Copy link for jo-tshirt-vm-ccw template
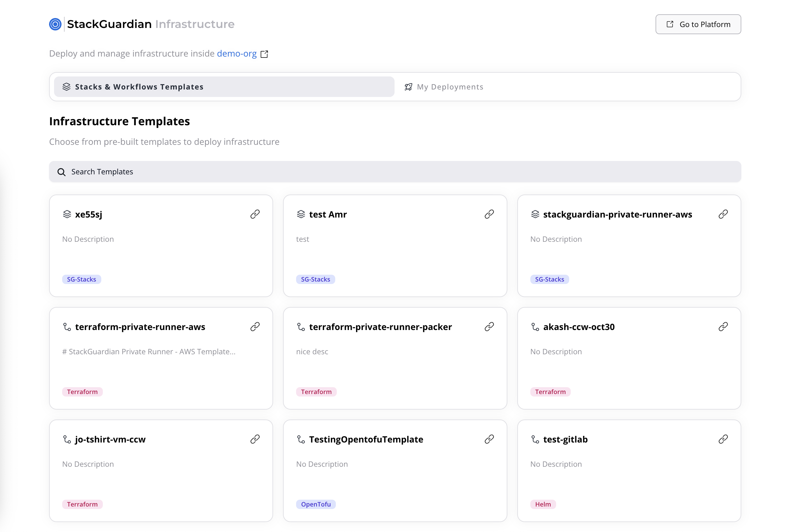 255,439
